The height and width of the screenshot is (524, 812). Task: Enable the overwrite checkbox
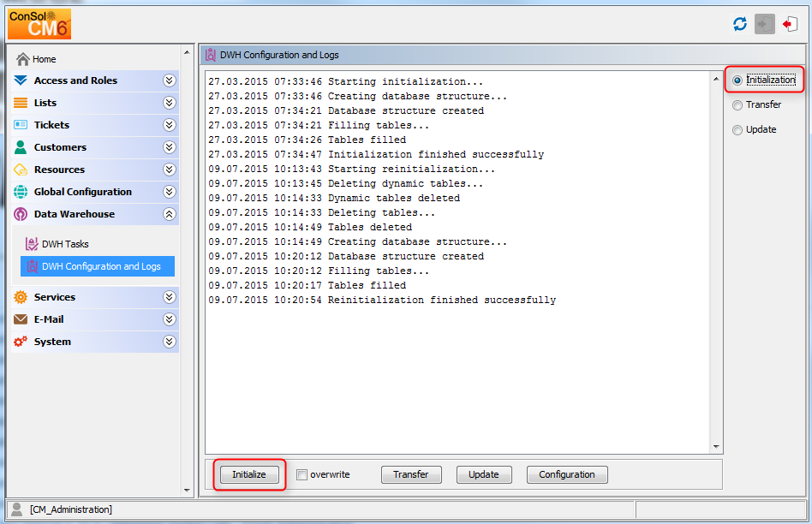click(x=302, y=474)
